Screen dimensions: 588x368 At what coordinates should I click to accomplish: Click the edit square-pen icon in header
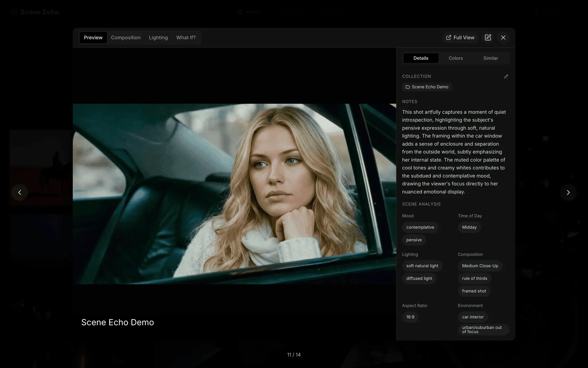click(488, 38)
